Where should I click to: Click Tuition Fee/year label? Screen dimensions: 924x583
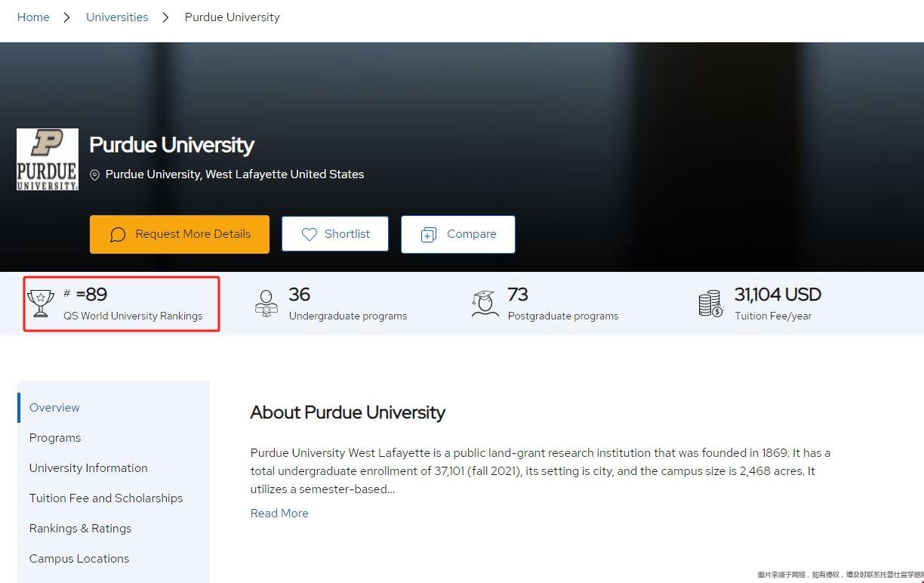773,316
